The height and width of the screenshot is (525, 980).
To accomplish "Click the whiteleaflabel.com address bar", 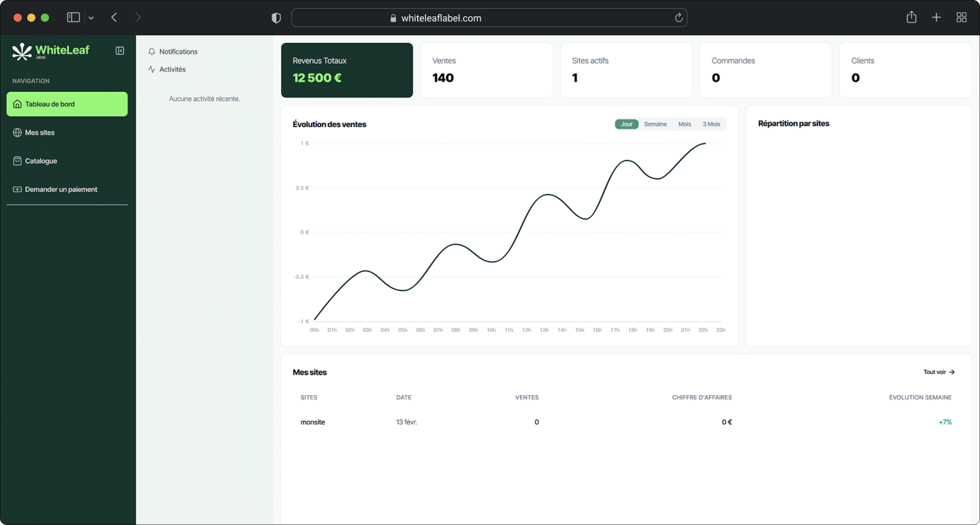I will pyautogui.click(x=489, y=18).
